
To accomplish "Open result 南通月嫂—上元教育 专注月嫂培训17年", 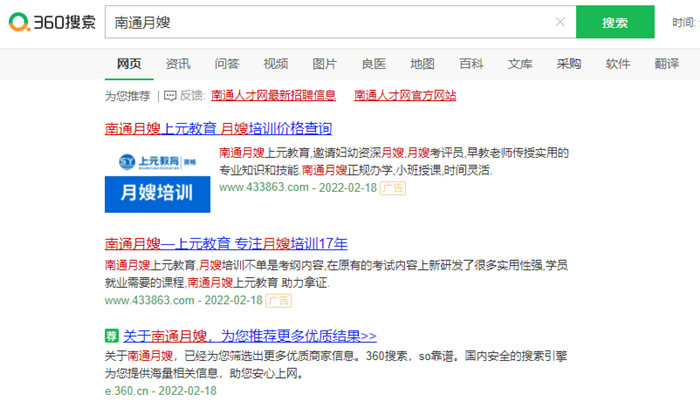I will tap(226, 244).
